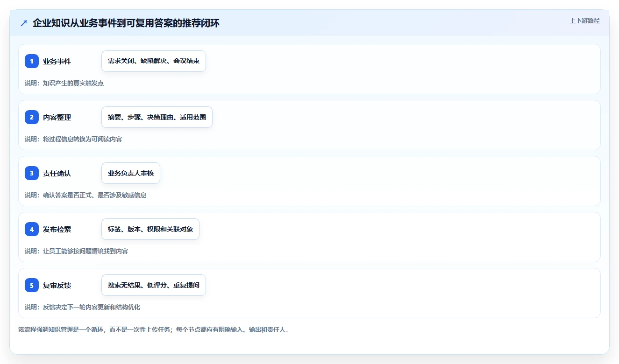Click the step 5 number badge
This screenshot has width=619, height=364.
point(32,285)
